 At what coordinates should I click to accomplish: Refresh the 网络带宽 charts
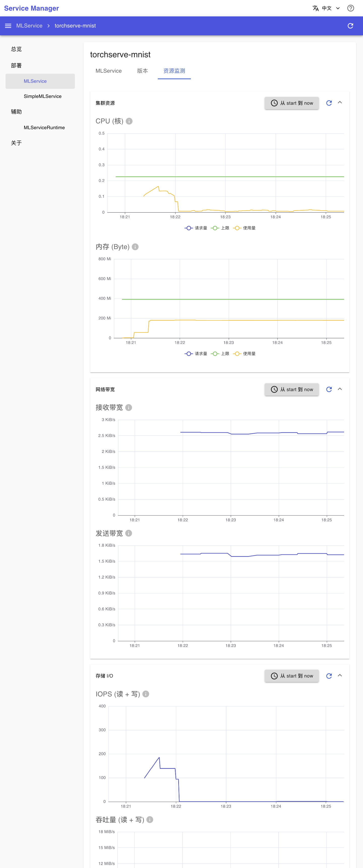click(x=329, y=390)
